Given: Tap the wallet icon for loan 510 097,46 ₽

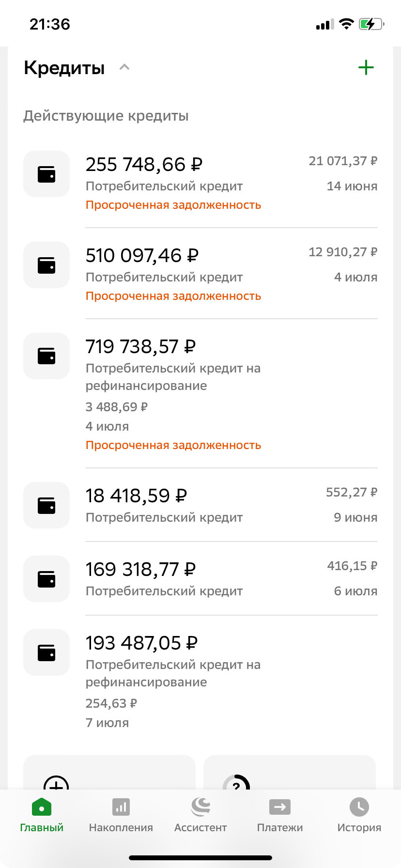Looking at the screenshot, I should pos(46,265).
